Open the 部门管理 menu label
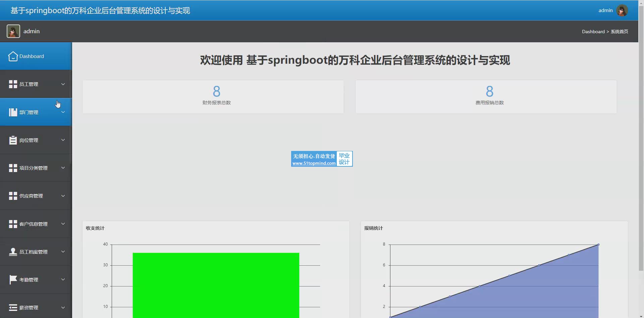Screen dimensions: 644x318 pos(29,112)
